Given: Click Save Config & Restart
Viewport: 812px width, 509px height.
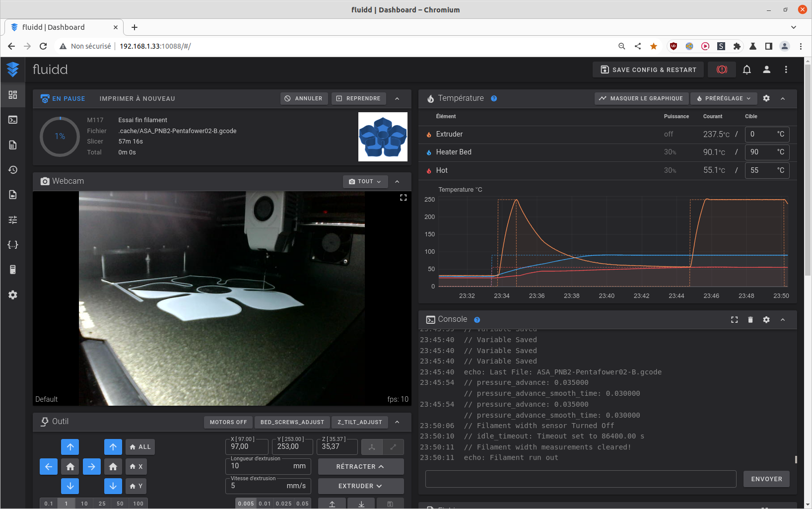Looking at the screenshot, I should 648,70.
